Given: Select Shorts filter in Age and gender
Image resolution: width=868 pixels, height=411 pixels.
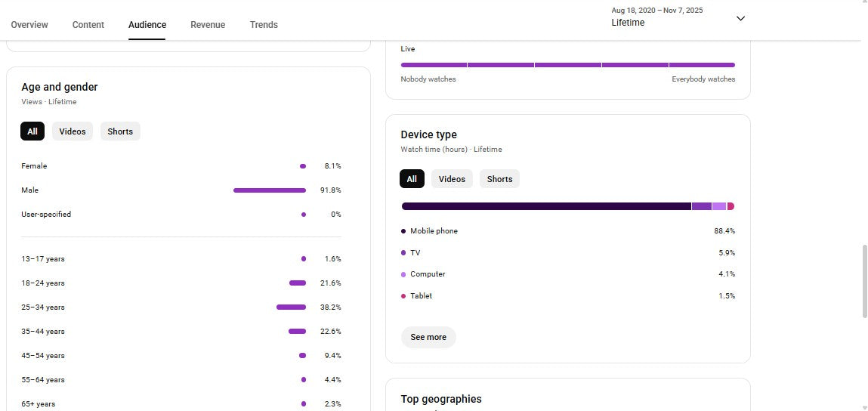Looking at the screenshot, I should click(120, 131).
